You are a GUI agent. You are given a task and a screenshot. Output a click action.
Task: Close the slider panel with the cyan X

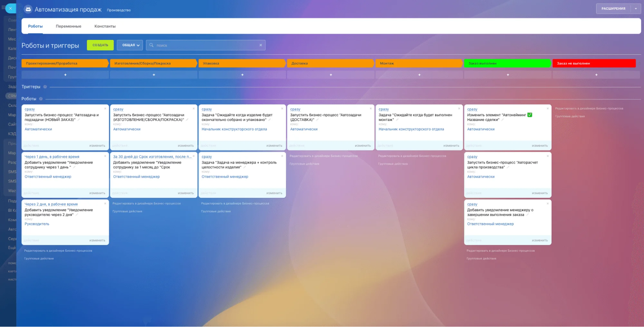coord(10,8)
